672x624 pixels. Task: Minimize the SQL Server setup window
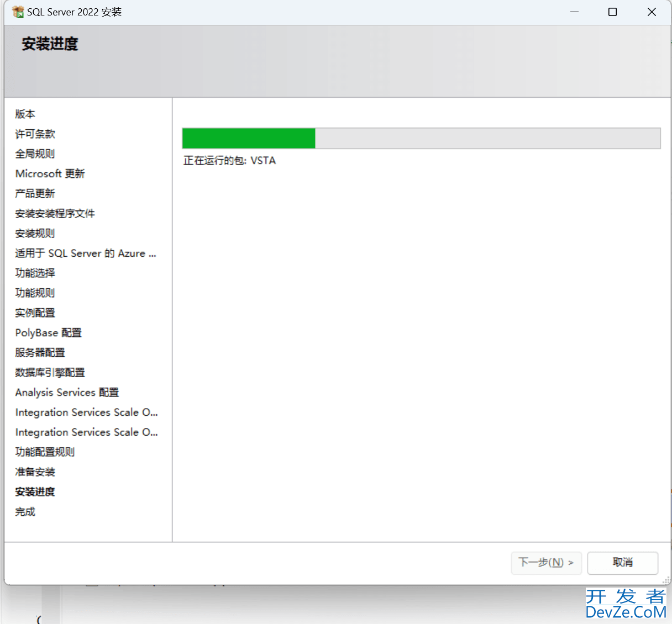pos(575,12)
